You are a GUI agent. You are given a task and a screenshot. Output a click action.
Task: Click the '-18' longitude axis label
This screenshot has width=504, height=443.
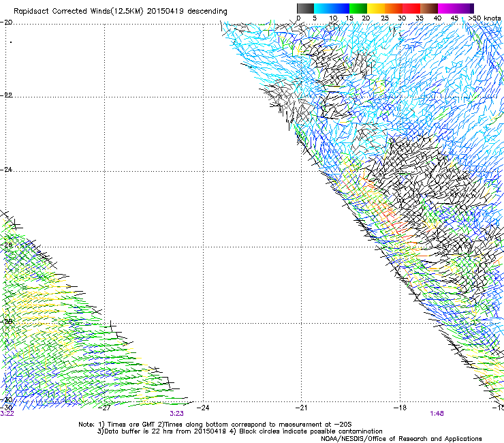[x=400, y=408]
